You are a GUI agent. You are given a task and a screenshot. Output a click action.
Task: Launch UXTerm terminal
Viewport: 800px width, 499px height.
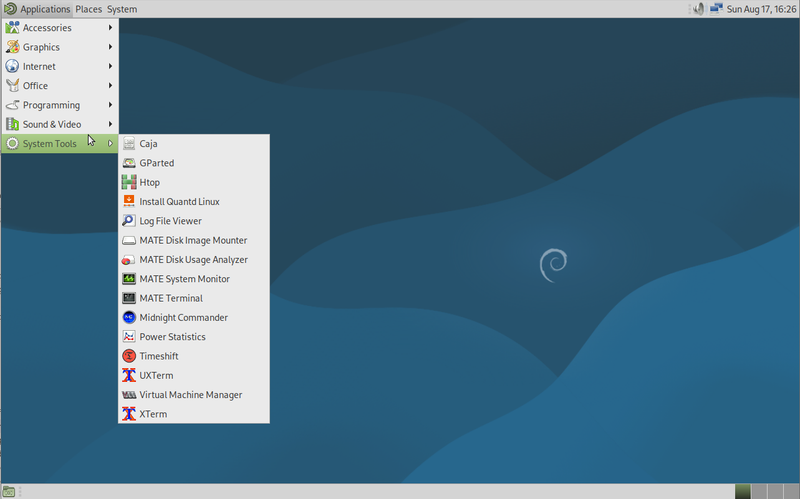click(x=194, y=376)
